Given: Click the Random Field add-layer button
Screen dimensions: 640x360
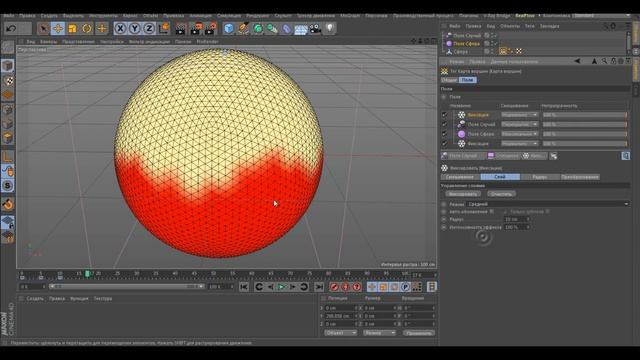Looking at the screenshot, I should click(463, 156).
